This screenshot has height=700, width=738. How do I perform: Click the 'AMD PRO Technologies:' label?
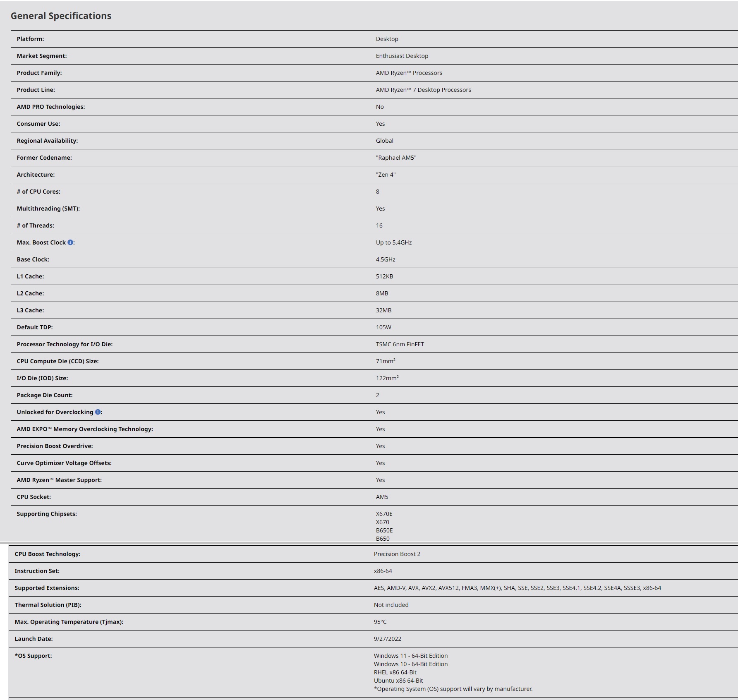pos(51,107)
